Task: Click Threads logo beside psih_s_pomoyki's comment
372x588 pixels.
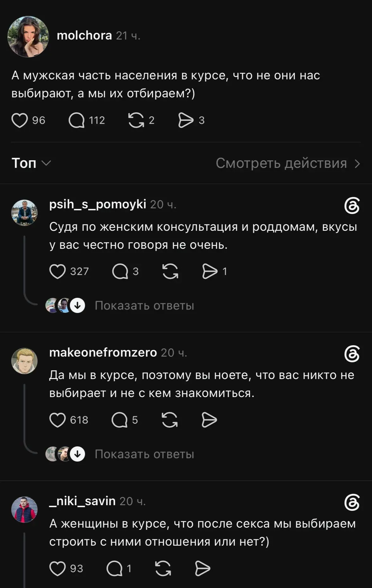Action: pyautogui.click(x=352, y=206)
